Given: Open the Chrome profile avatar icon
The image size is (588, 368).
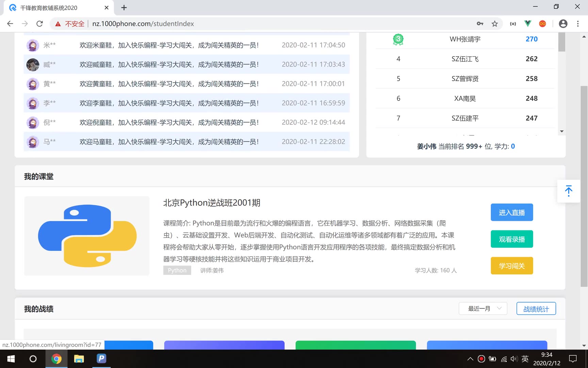Looking at the screenshot, I should (563, 24).
